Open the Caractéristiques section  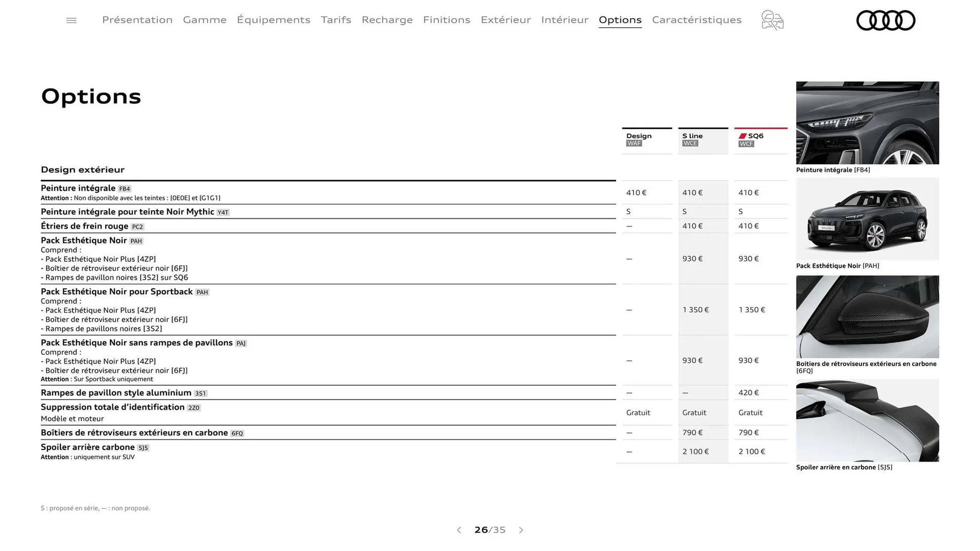coord(696,20)
